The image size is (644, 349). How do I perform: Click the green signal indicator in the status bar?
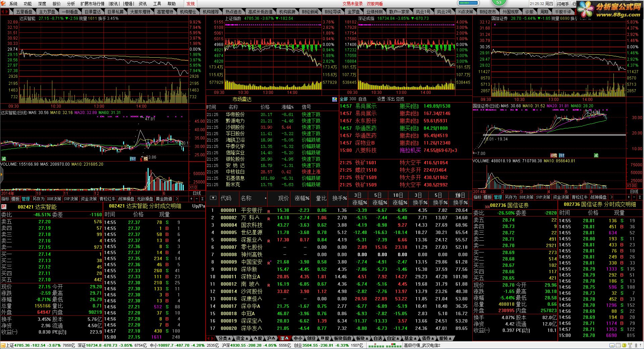(385, 345)
